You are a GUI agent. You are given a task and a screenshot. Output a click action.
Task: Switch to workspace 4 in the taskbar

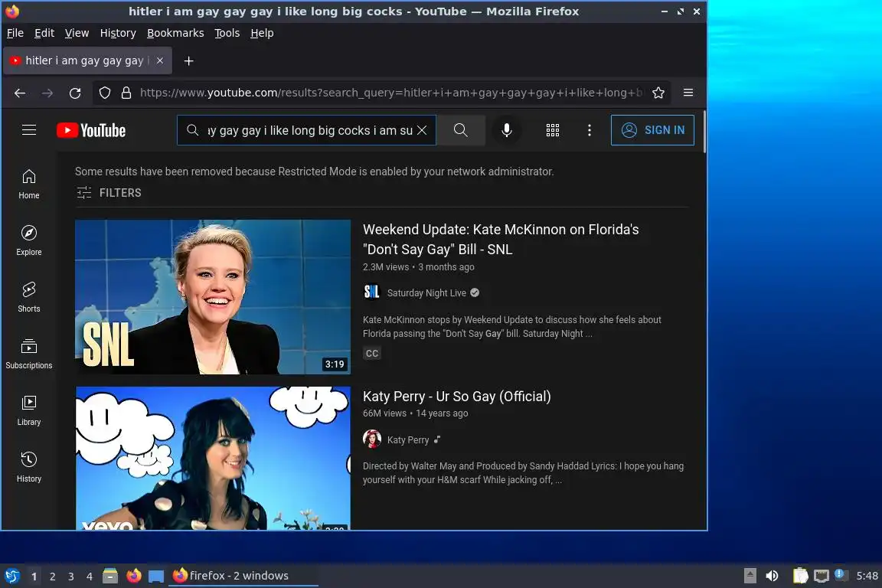(x=89, y=577)
